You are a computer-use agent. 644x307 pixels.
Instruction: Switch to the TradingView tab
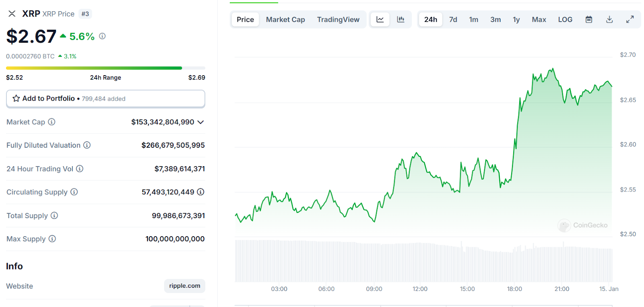338,19
